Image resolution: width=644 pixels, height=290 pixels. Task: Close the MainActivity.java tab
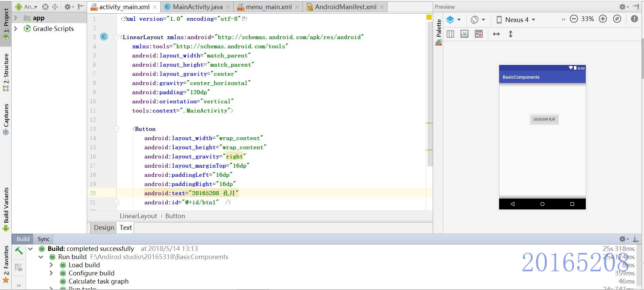click(228, 7)
